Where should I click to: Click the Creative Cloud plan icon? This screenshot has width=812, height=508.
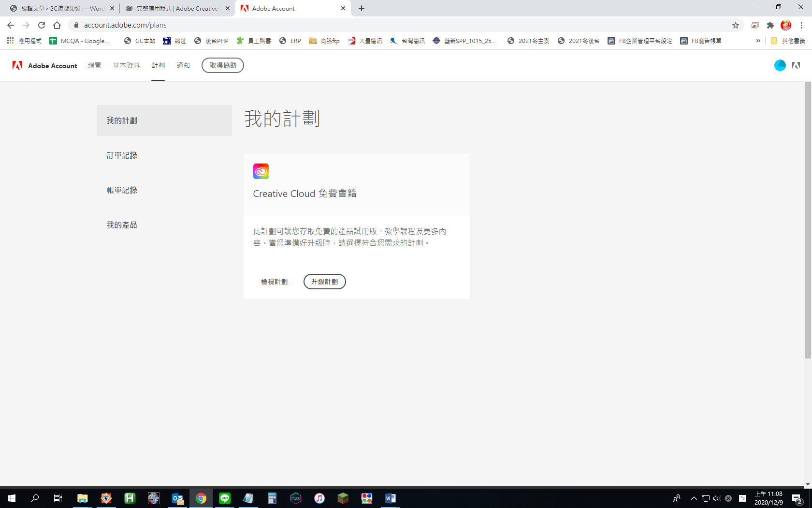[261, 171]
